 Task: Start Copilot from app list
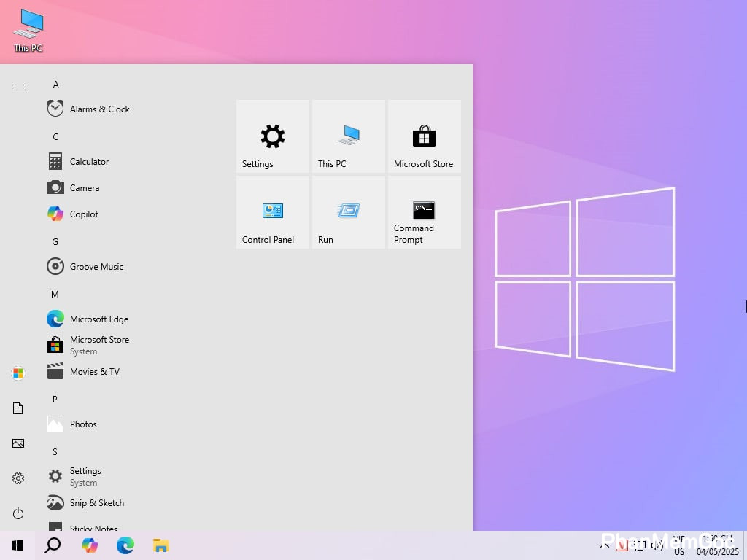click(x=84, y=214)
